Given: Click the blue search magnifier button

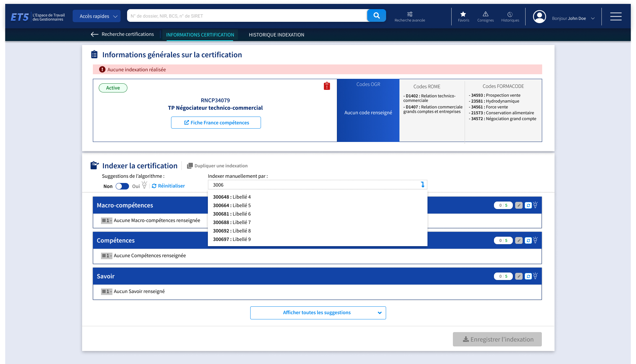Looking at the screenshot, I should (376, 16).
